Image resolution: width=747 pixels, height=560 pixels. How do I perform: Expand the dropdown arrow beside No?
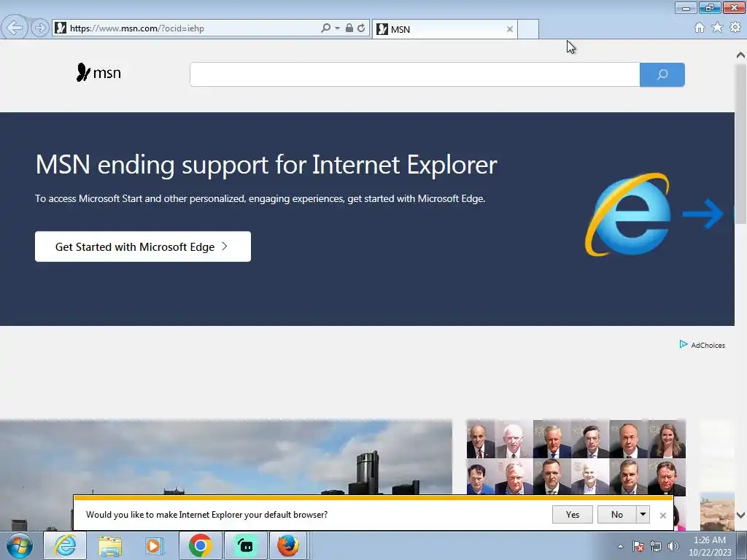[x=643, y=514]
